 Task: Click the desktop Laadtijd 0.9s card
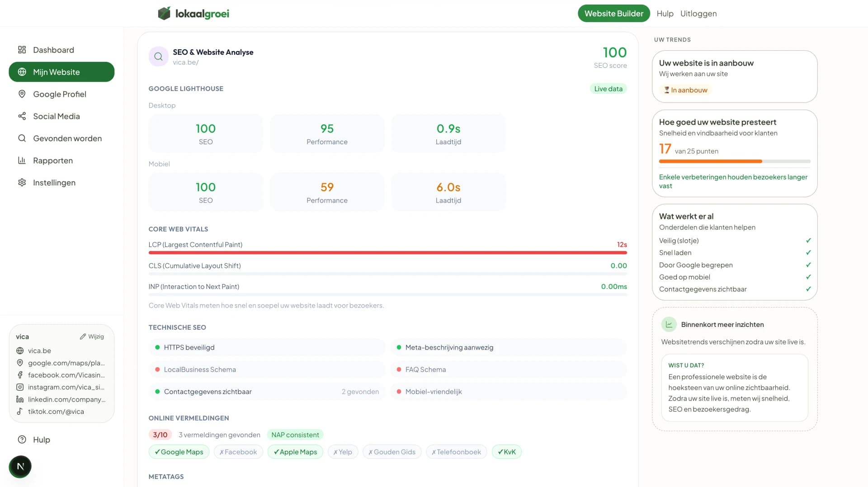[448, 134]
